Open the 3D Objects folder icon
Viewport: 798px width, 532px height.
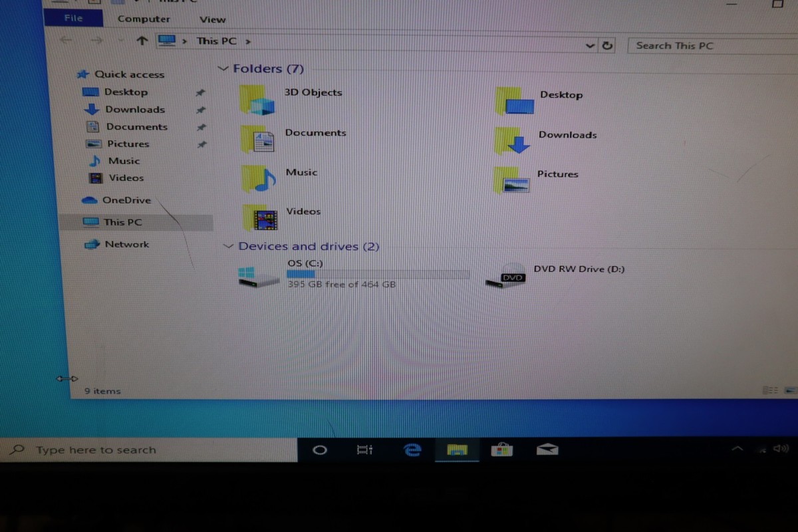[257, 100]
